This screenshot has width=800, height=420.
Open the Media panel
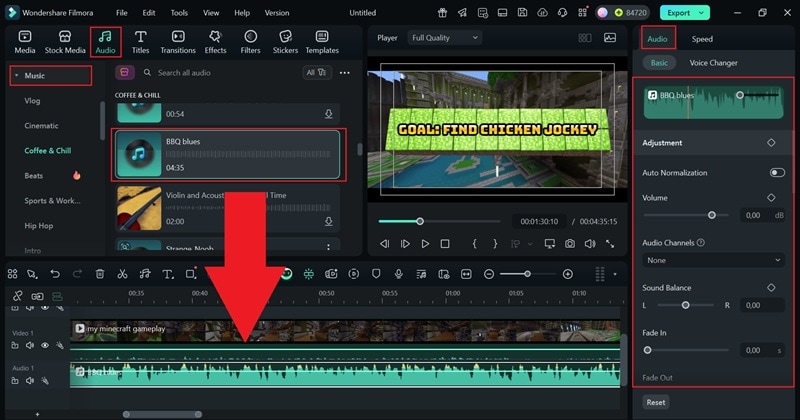pyautogui.click(x=24, y=42)
